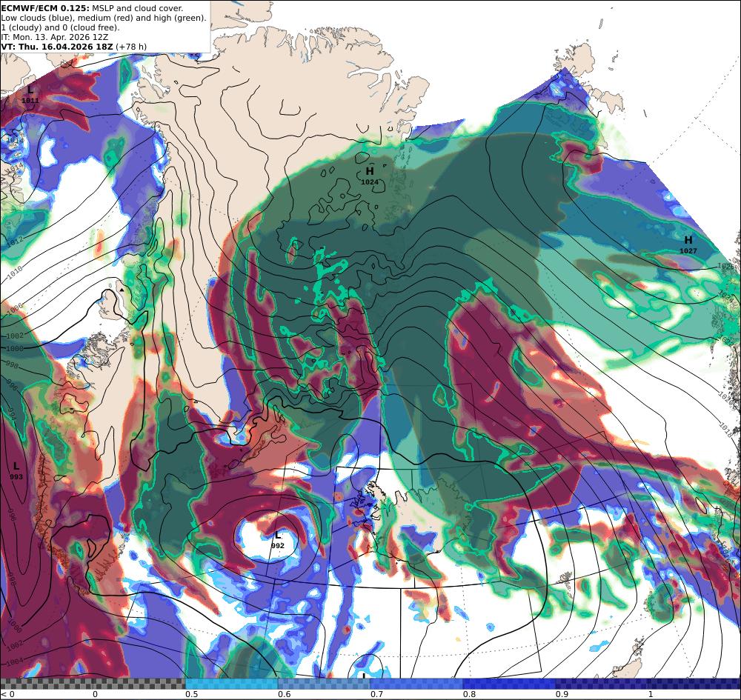The height and width of the screenshot is (700, 741).
Task: Click the 0.6 color bar segment
Action: click(325, 684)
